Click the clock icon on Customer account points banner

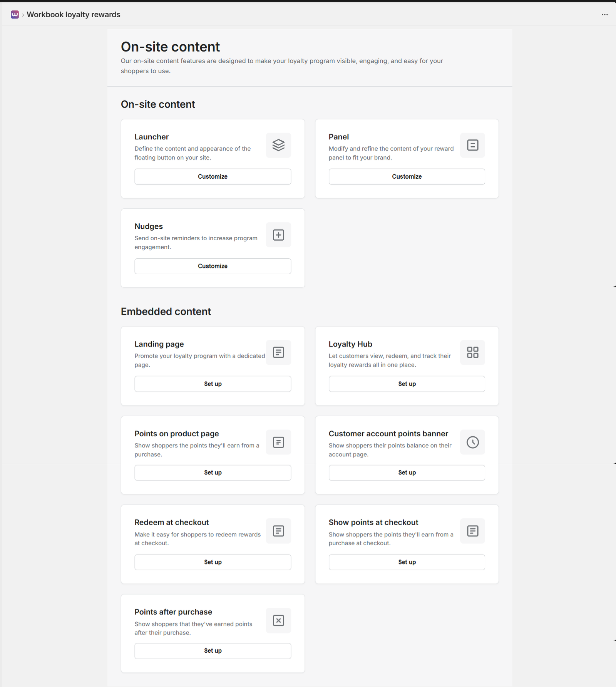472,442
